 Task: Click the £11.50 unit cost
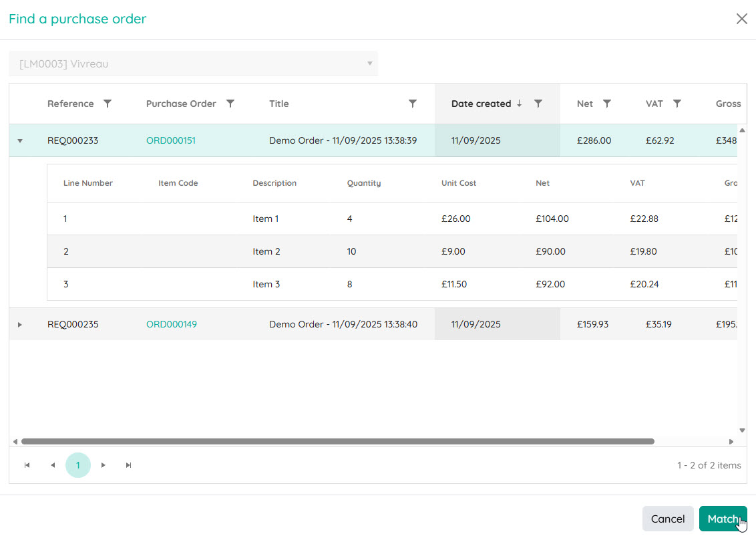click(x=453, y=284)
